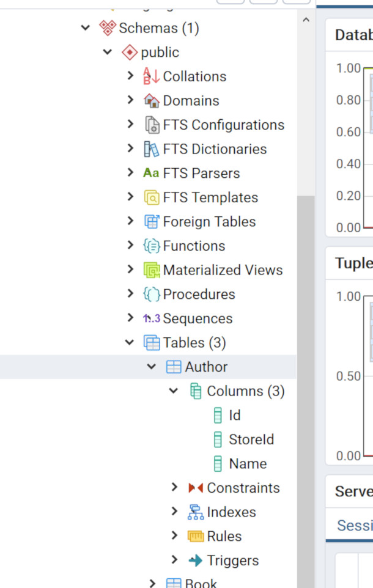The image size is (373, 588).
Task: Click the tree panel scroll up arrow
Action: (x=306, y=20)
